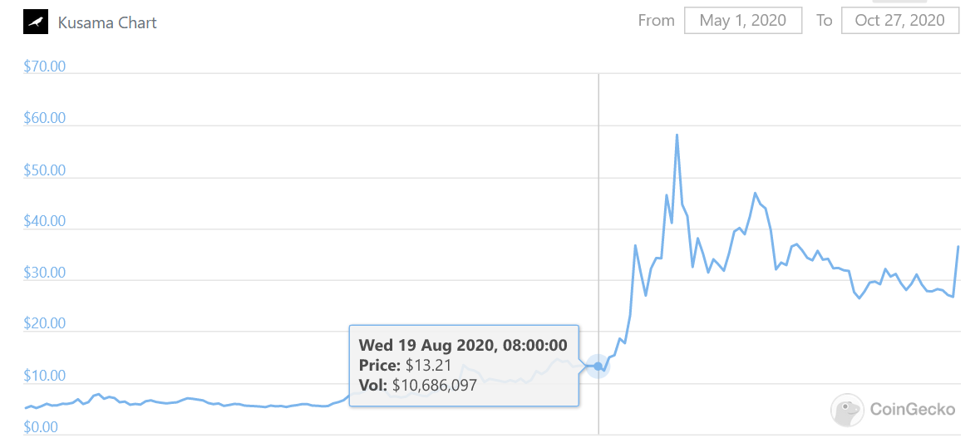980x443 pixels.
Task: Select the $10.00 y-axis label
Action: tap(45, 377)
